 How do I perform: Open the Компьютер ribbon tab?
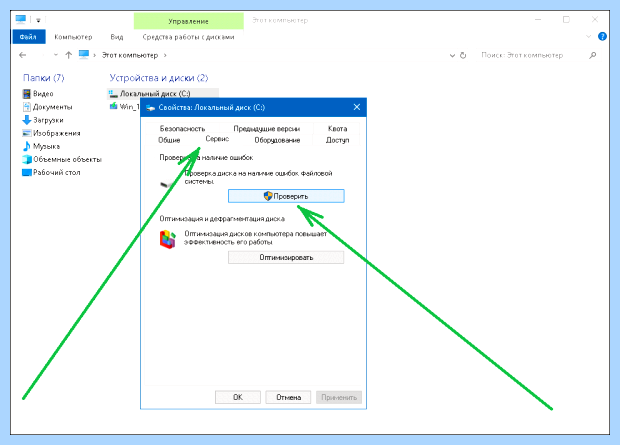coord(73,37)
